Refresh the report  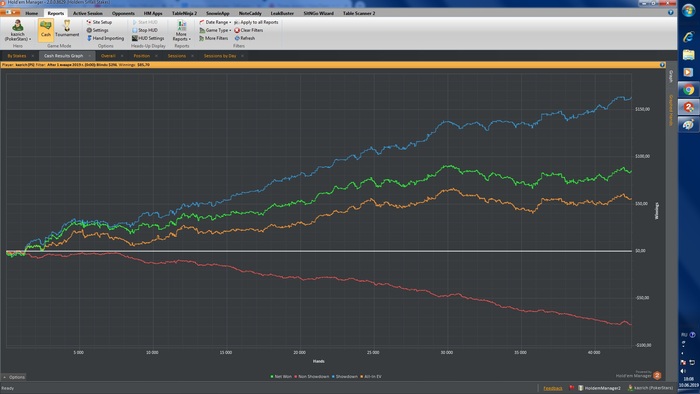[245, 38]
